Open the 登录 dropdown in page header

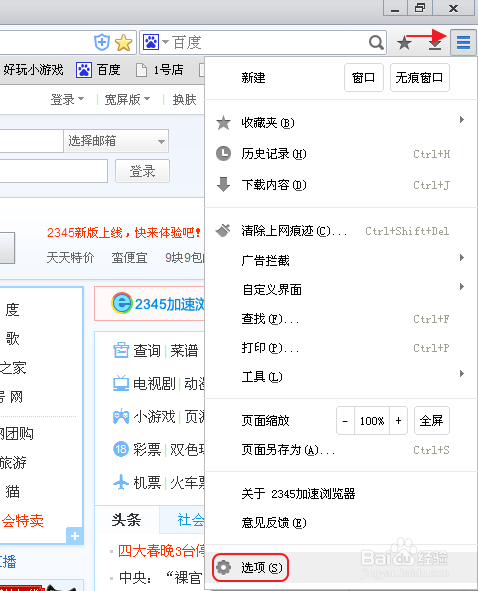click(x=67, y=100)
